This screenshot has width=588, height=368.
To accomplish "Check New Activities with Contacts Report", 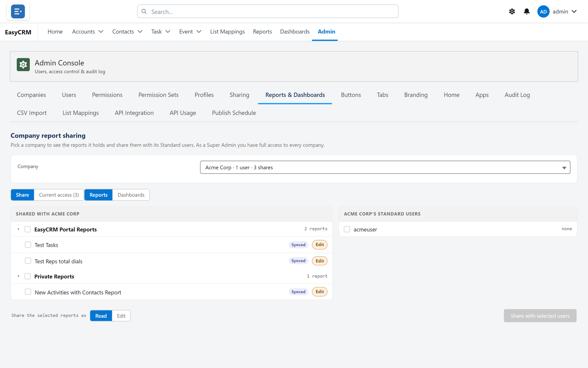I will [28, 292].
